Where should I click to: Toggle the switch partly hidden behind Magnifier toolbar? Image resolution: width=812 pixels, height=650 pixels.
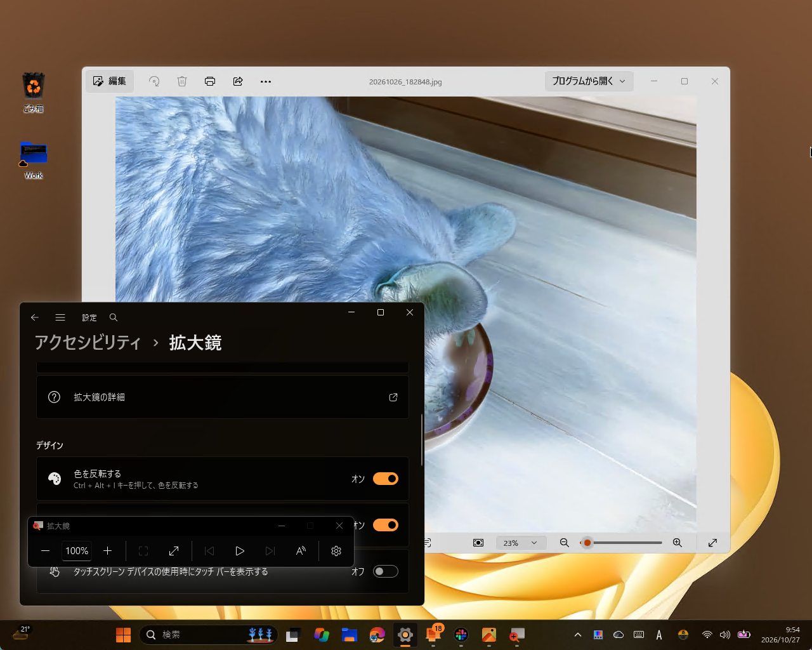[x=386, y=525]
